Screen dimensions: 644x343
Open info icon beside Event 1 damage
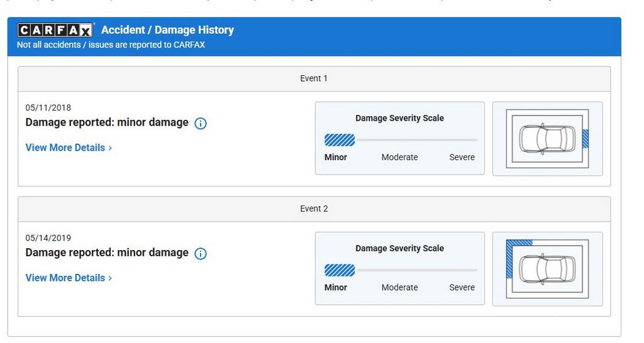(x=201, y=123)
